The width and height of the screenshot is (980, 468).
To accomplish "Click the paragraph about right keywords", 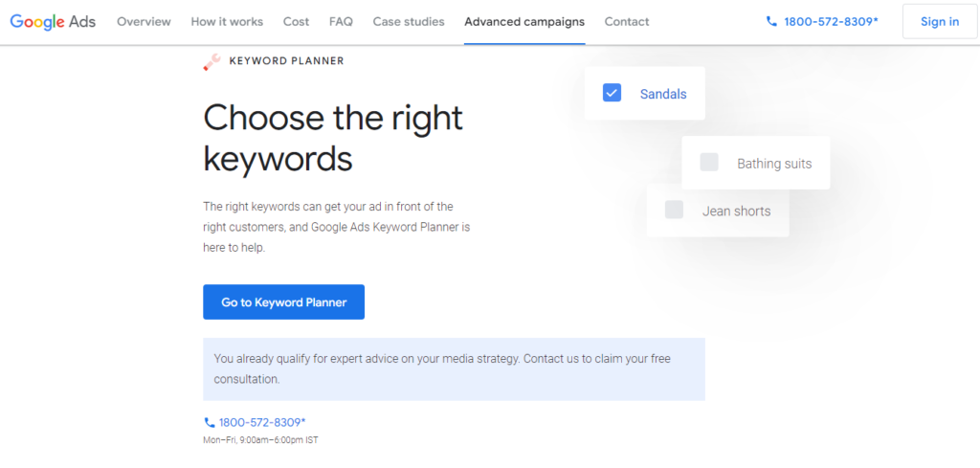I will 336,227.
